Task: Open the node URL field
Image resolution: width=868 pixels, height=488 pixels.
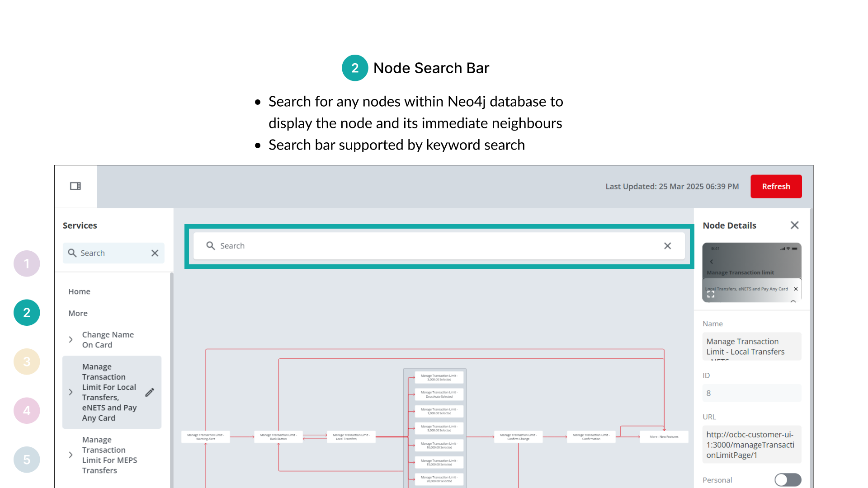Action: click(751, 445)
